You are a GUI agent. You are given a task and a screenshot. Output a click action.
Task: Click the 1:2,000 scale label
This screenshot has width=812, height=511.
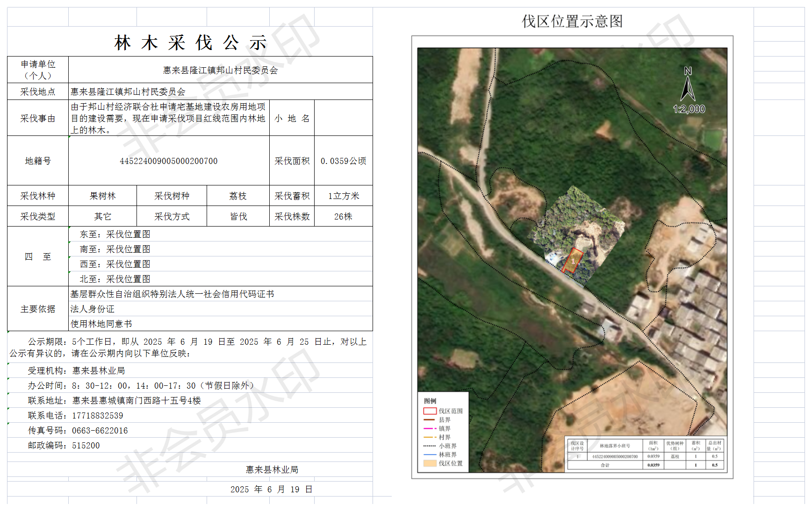[x=689, y=109]
